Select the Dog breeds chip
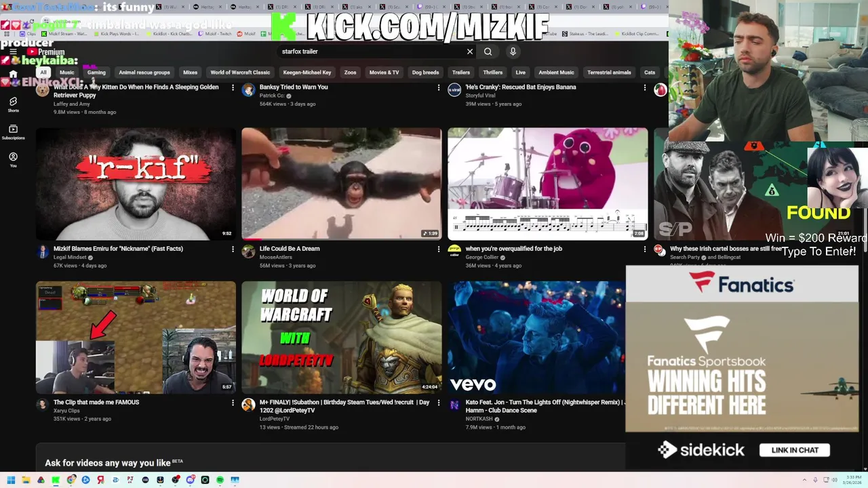The image size is (868, 488). point(426,73)
